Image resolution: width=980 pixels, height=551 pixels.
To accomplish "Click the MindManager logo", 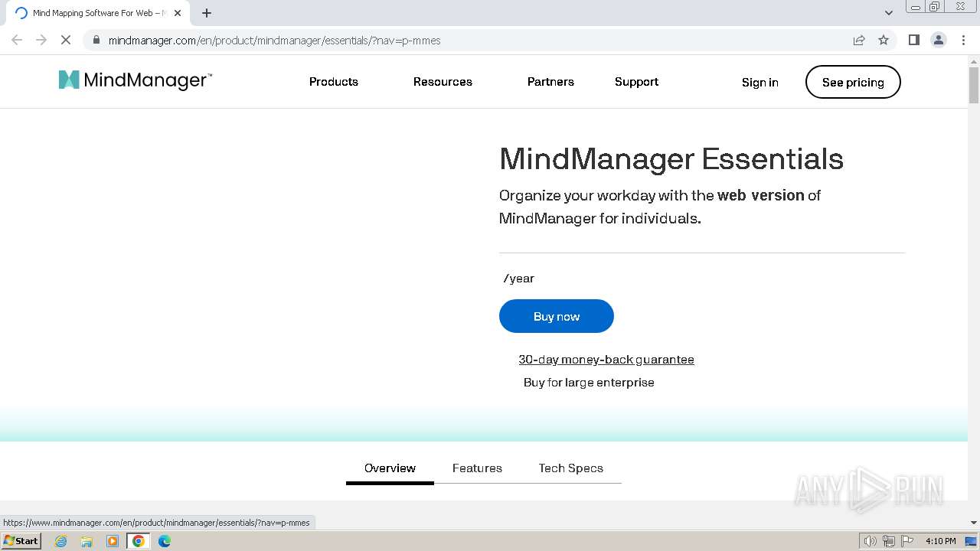I will [x=136, y=80].
